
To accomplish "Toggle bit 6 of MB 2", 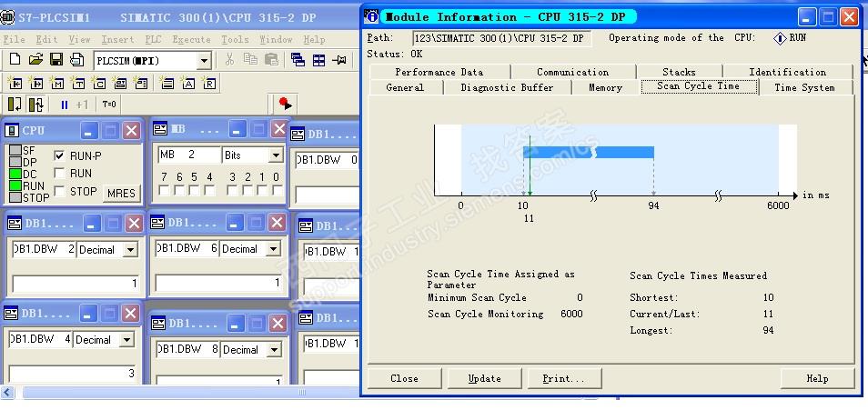I will tap(179, 190).
